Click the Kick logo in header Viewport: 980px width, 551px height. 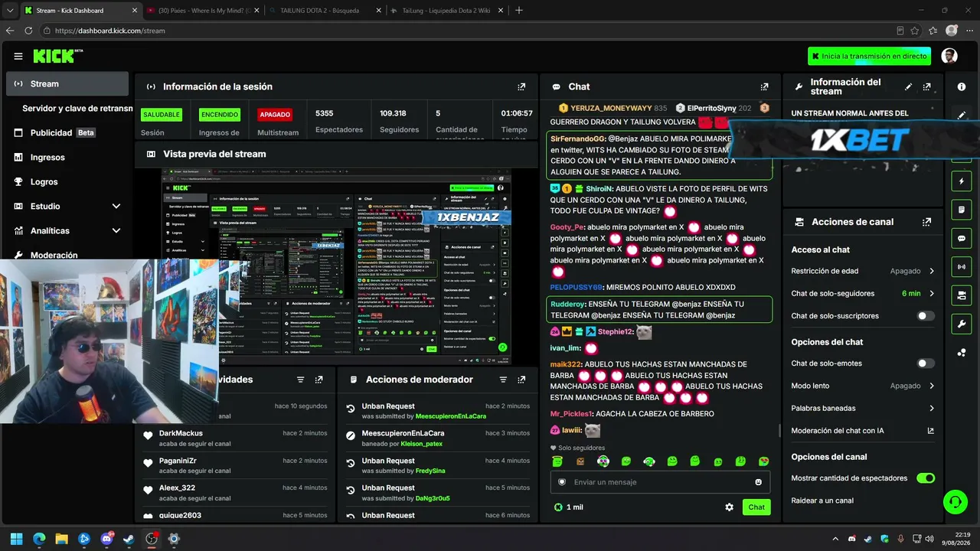(x=57, y=56)
